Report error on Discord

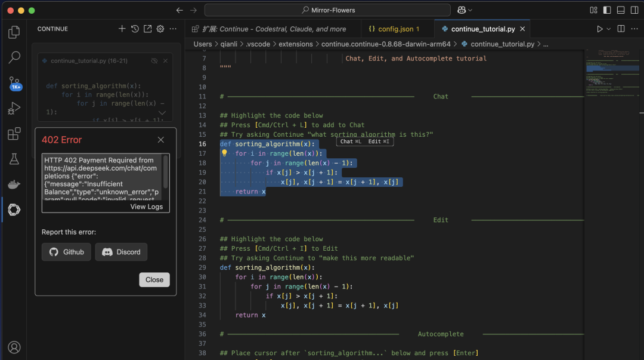pyautogui.click(x=121, y=252)
